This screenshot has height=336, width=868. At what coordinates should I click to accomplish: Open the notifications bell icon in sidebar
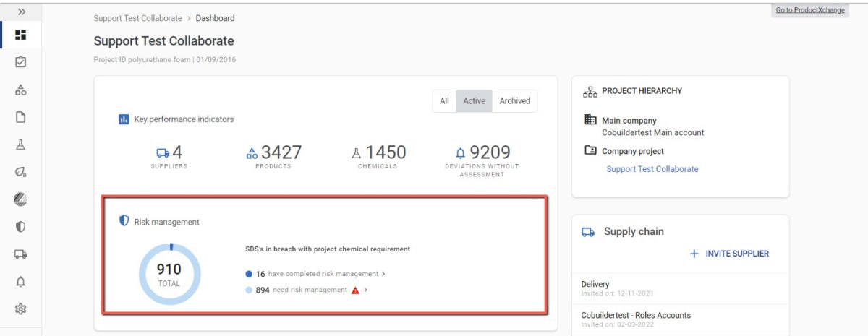pos(20,282)
